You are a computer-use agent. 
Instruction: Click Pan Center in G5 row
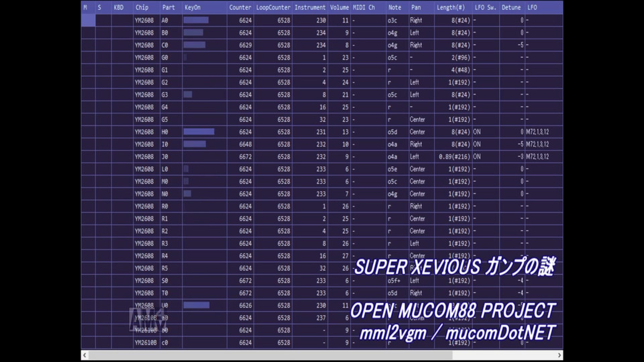(x=417, y=119)
